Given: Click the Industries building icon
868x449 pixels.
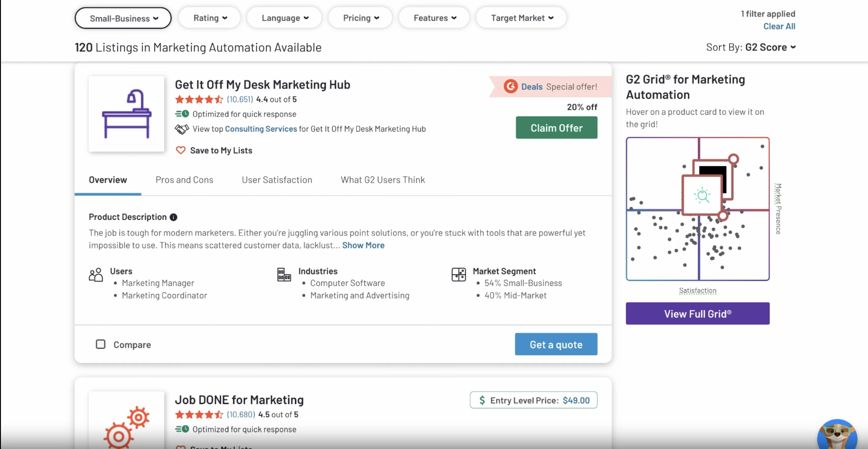Looking at the screenshot, I should point(284,275).
